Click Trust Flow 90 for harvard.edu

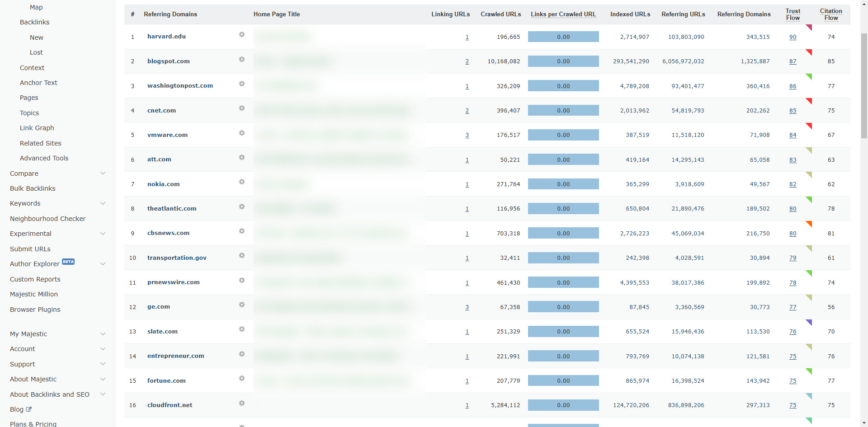pos(793,37)
